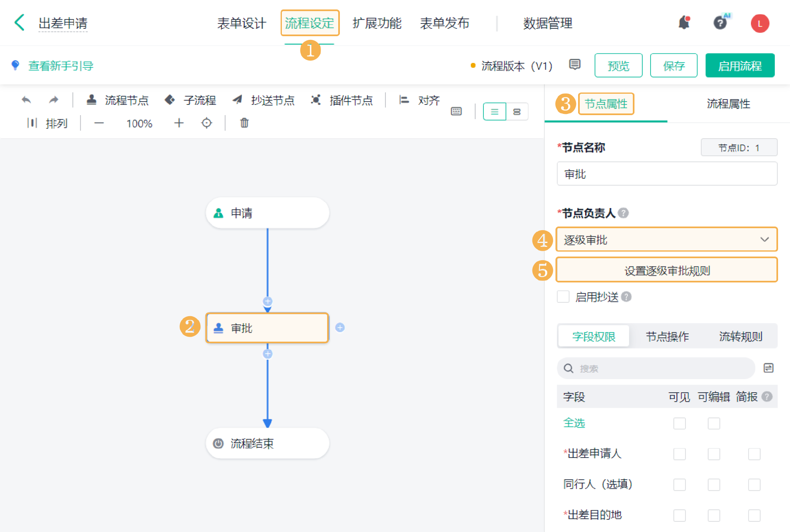Enable the 启用抄送 checkbox
This screenshot has width=790, height=532.
tap(563, 296)
